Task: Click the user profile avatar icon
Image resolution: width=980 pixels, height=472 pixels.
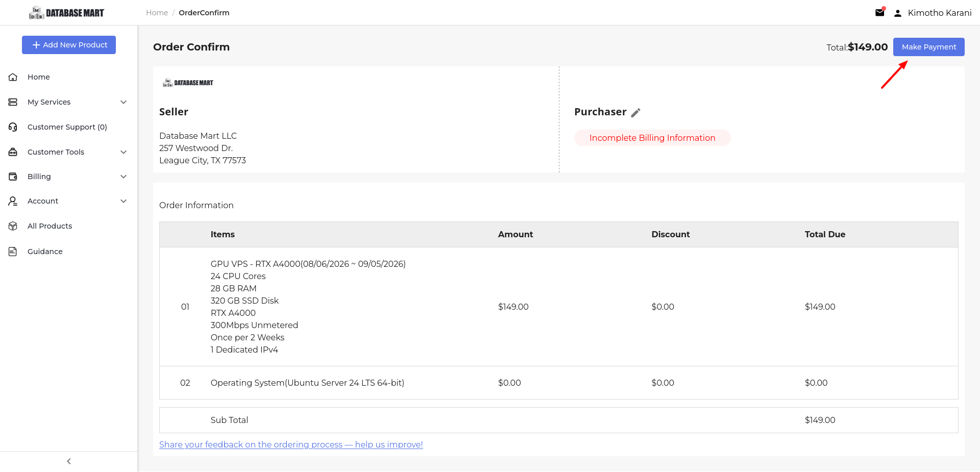Action: [x=898, y=13]
